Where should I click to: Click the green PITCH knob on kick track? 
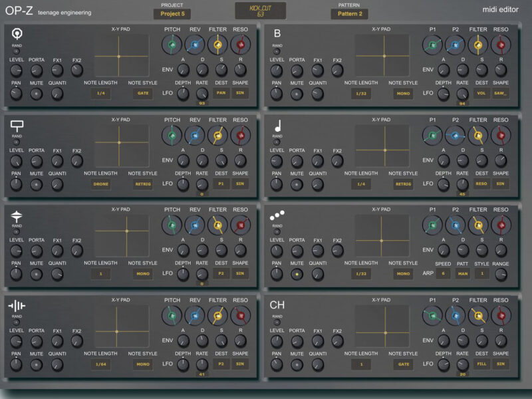coord(172,45)
